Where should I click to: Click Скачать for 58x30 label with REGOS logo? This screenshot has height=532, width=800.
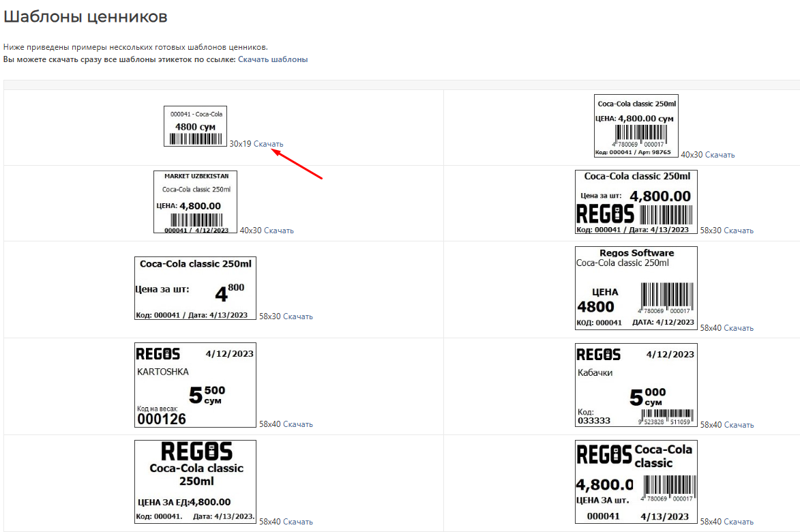[x=739, y=231]
